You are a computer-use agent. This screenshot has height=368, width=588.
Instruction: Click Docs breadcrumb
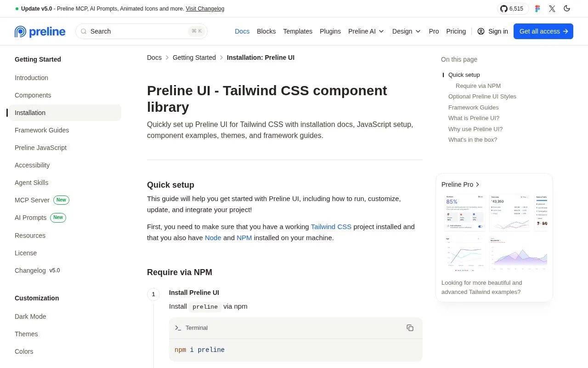coord(154,57)
